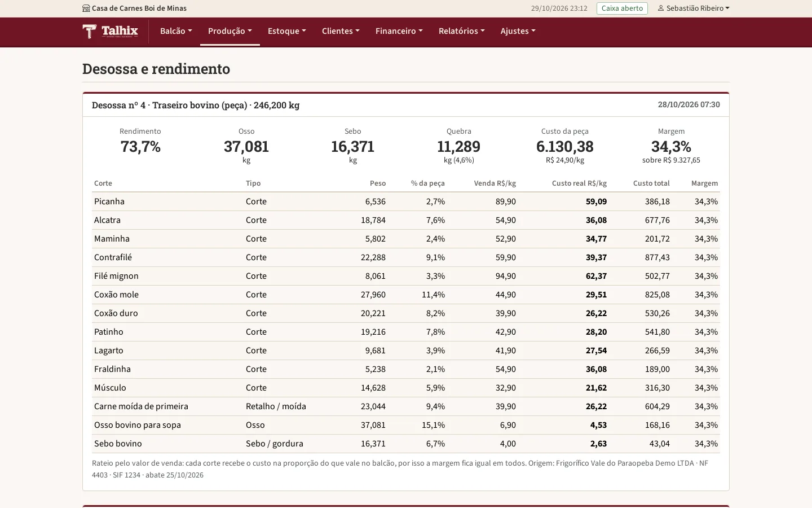
Task: Expand the Ajustes dropdown
Action: pyautogui.click(x=518, y=31)
